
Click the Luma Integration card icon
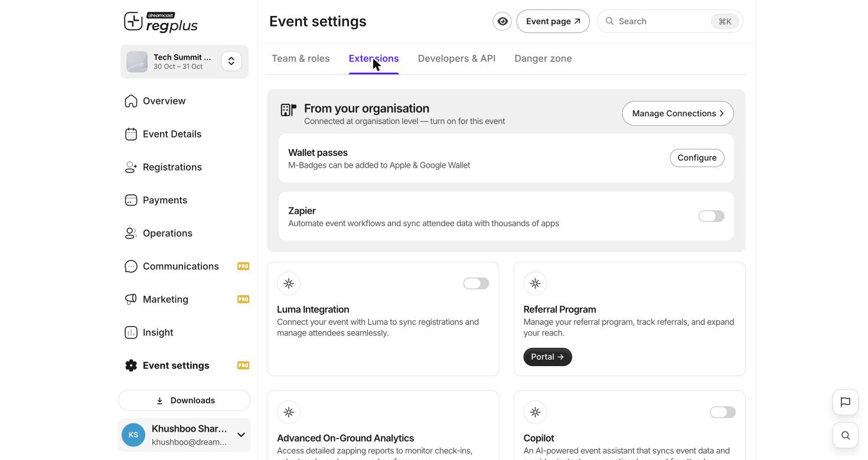pyautogui.click(x=289, y=283)
